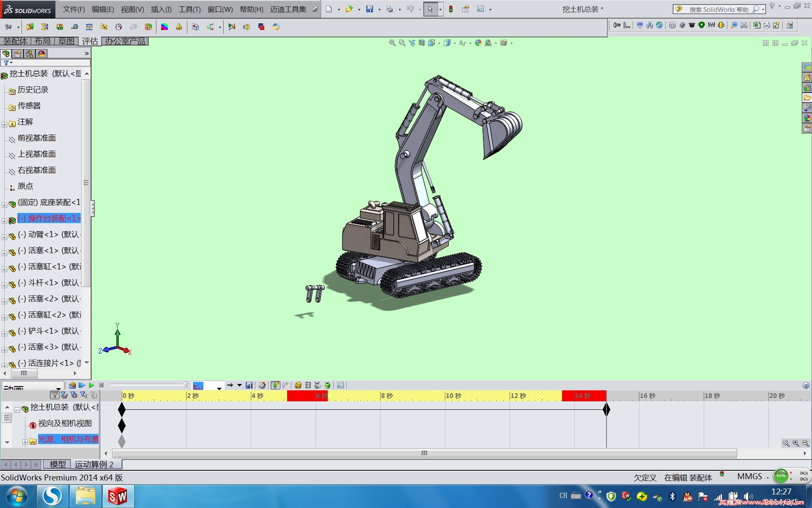812x508 pixels.
Task: Toggle the timeline filter funnel button
Action: 55,395
